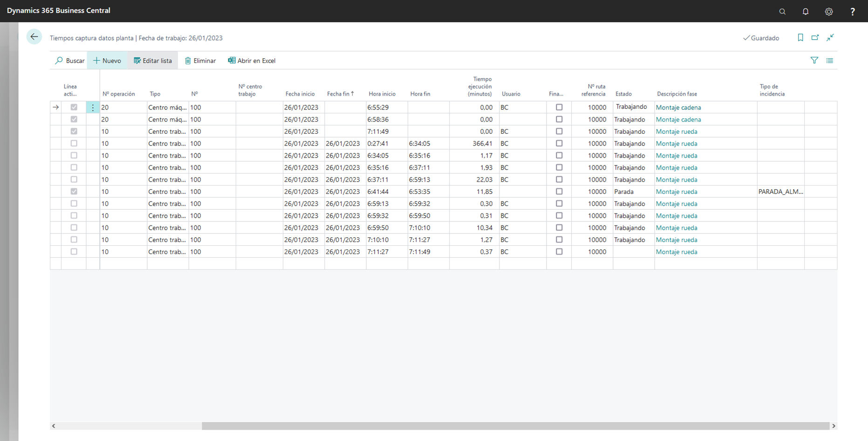Open the list with Abrir en Excel

click(252, 61)
